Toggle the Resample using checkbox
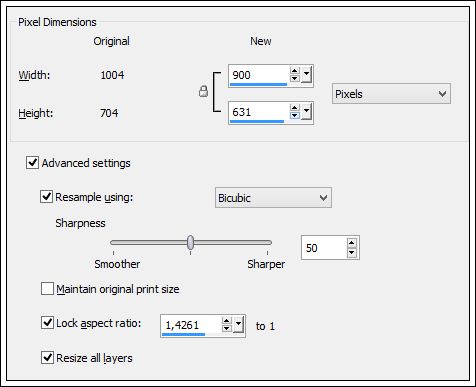The height and width of the screenshot is (387, 476). (46, 196)
